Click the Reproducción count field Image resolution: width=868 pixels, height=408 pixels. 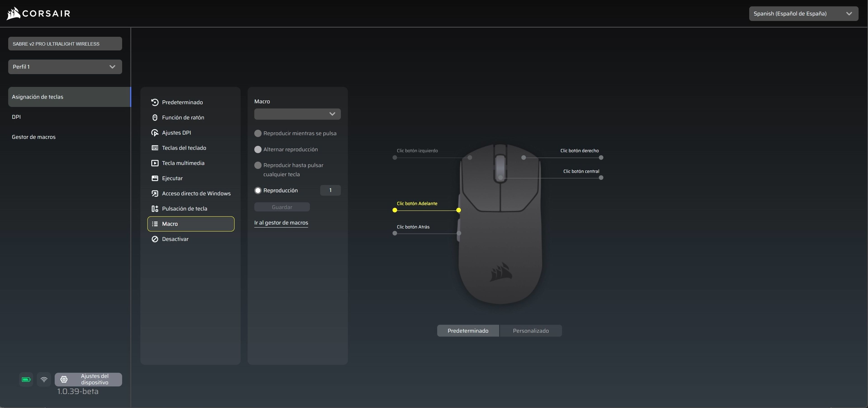click(x=330, y=190)
